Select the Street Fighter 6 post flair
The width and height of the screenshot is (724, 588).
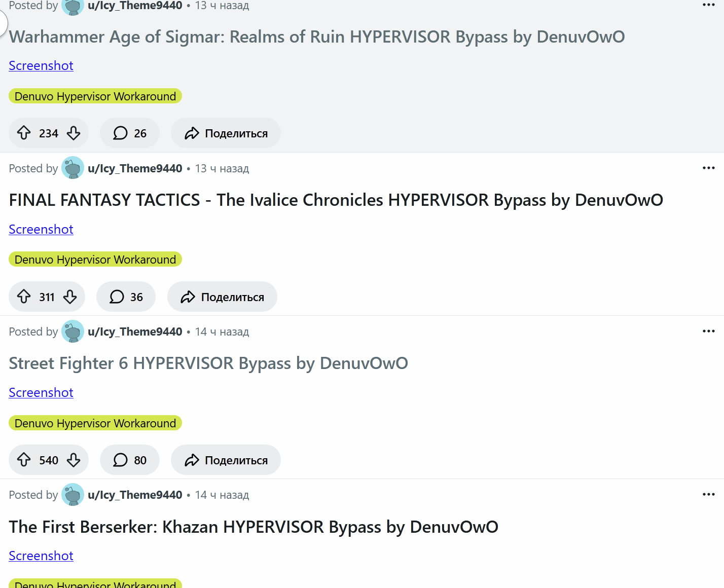[x=95, y=423]
